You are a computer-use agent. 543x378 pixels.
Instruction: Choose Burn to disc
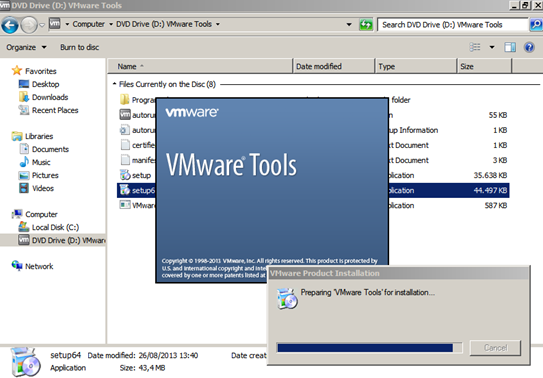80,47
